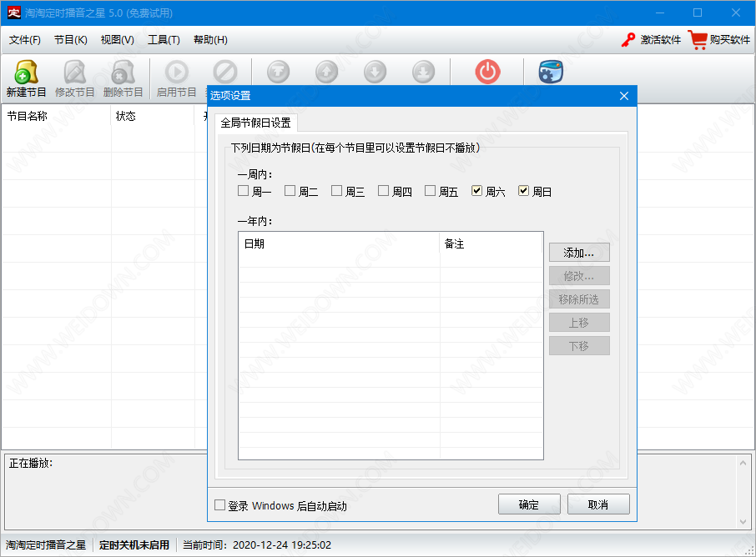This screenshot has width=756, height=557.
Task: Enable 登录 Windows 后自动启动 checkbox
Action: point(219,505)
